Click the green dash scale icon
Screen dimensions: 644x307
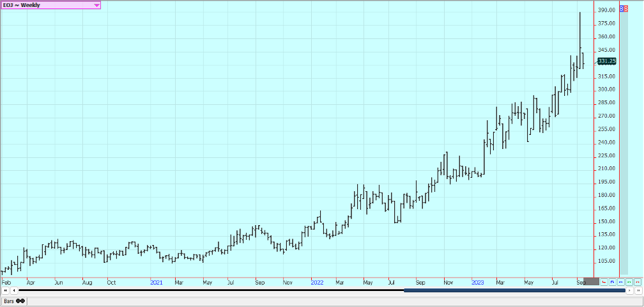(629, 281)
